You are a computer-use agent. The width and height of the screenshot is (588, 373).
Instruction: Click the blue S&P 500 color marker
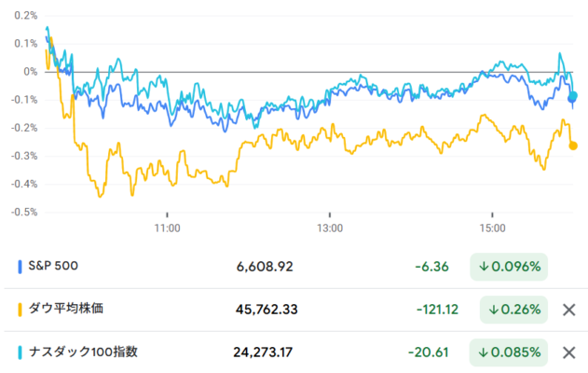[x=20, y=267]
